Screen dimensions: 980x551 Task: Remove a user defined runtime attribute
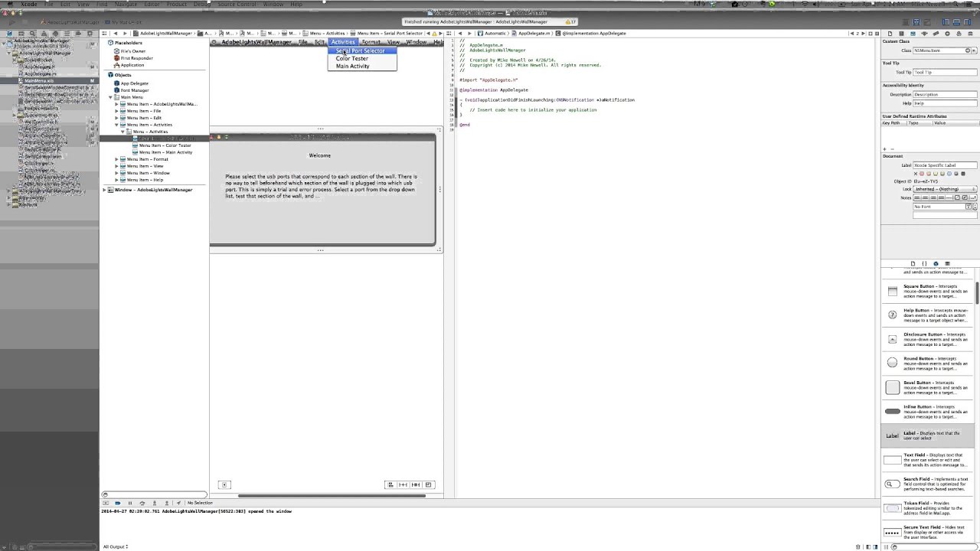point(890,149)
